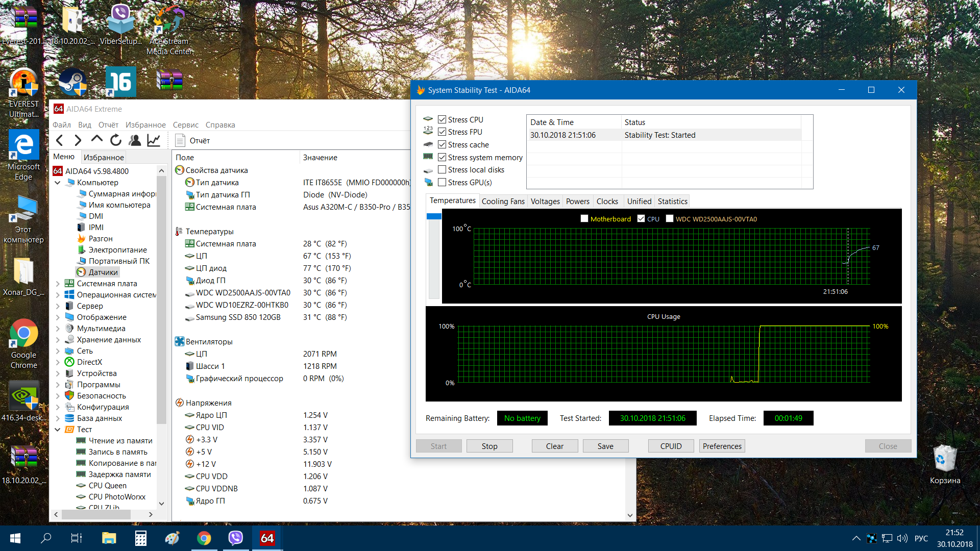The image size is (980, 551).
Task: Click the Preferences button
Action: click(x=722, y=446)
